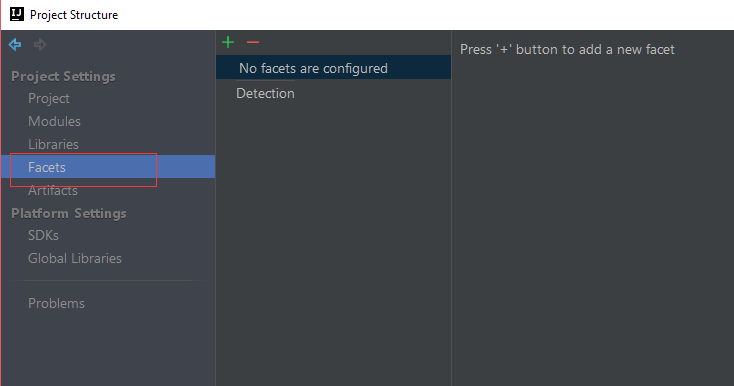Remove facet using the red minus icon
Image resolution: width=734 pixels, height=386 pixels.
253,42
